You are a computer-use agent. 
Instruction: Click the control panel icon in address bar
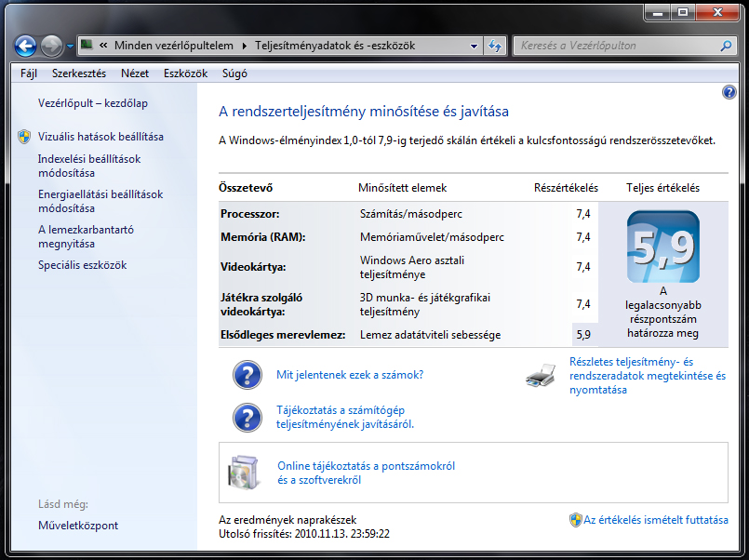coord(87,45)
